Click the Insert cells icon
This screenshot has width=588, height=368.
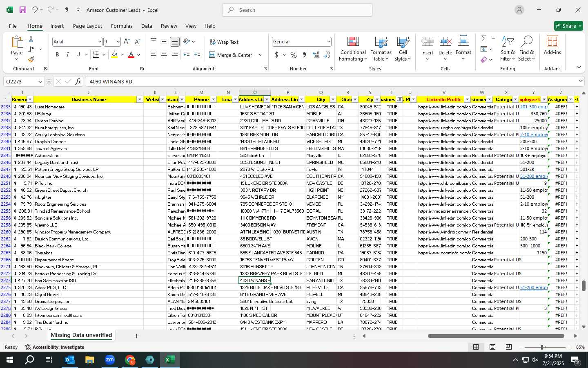pos(427,42)
